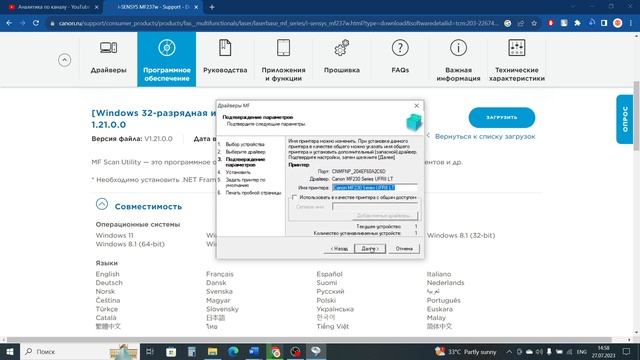
Task: Click Отмена in driver installer dialog
Action: coord(404,249)
